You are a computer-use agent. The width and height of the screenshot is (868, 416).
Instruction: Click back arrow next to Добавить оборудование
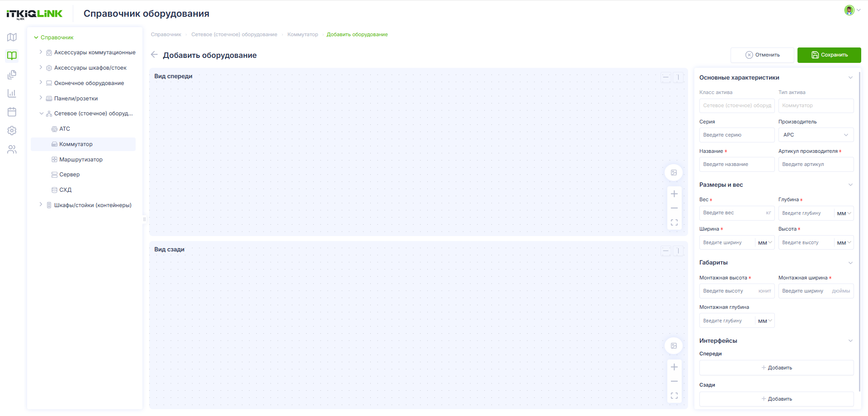click(x=154, y=55)
